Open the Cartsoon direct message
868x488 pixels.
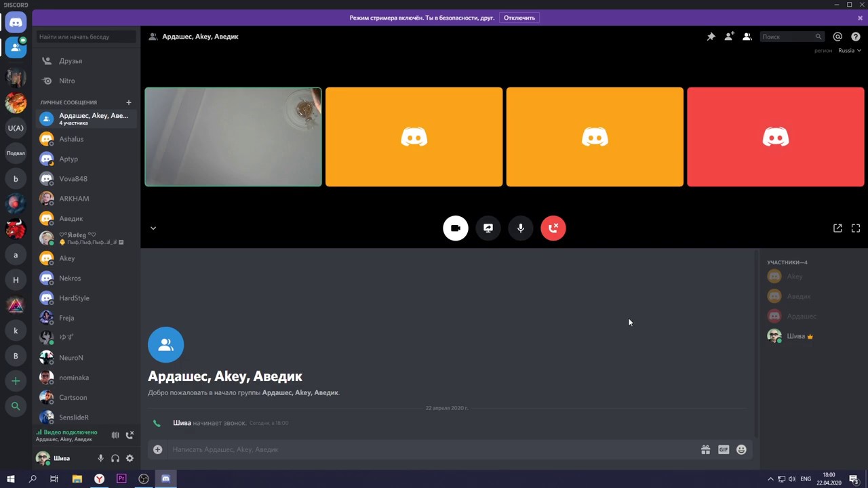tap(86, 397)
